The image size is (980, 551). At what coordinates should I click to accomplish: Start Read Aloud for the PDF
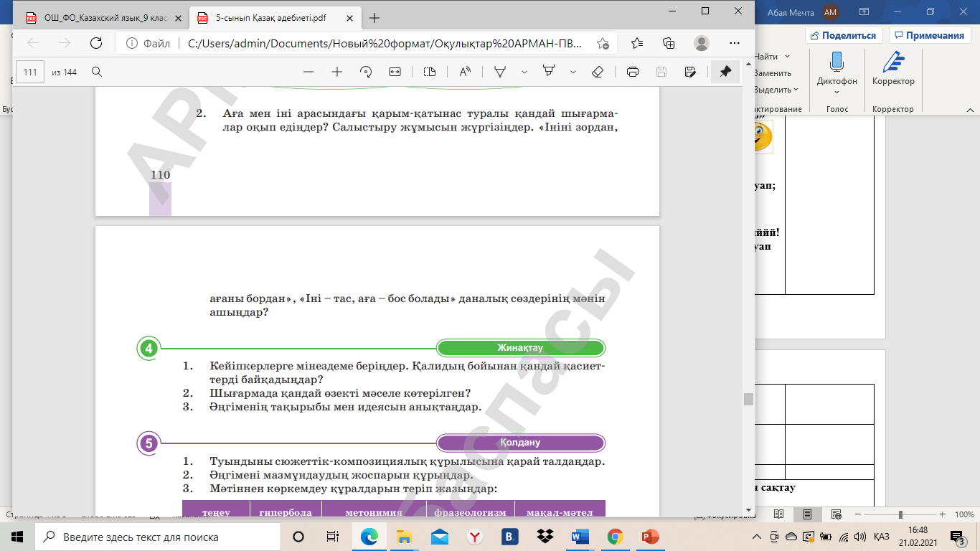coord(465,72)
